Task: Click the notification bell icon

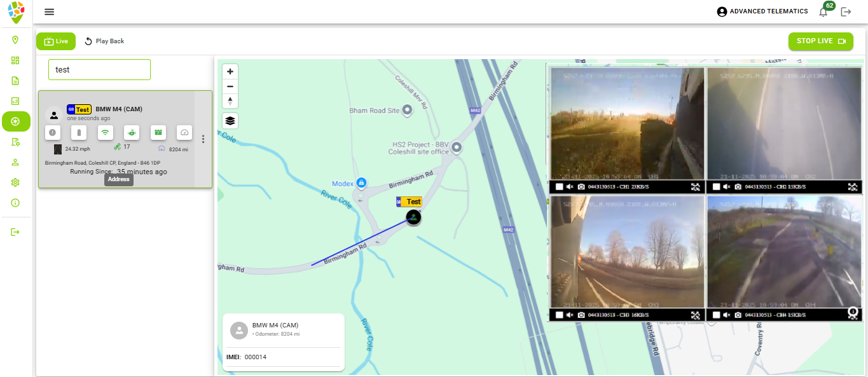Action: 823,11
